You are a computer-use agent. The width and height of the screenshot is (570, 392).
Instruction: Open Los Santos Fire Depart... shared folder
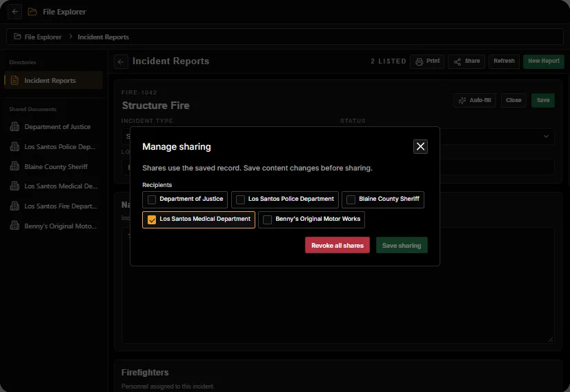53,206
